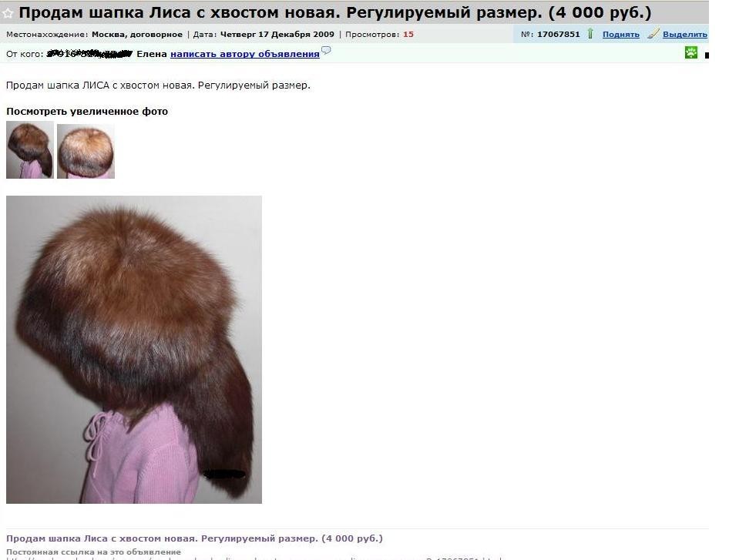Open the Поднять link
729x560 pixels.
point(620,35)
